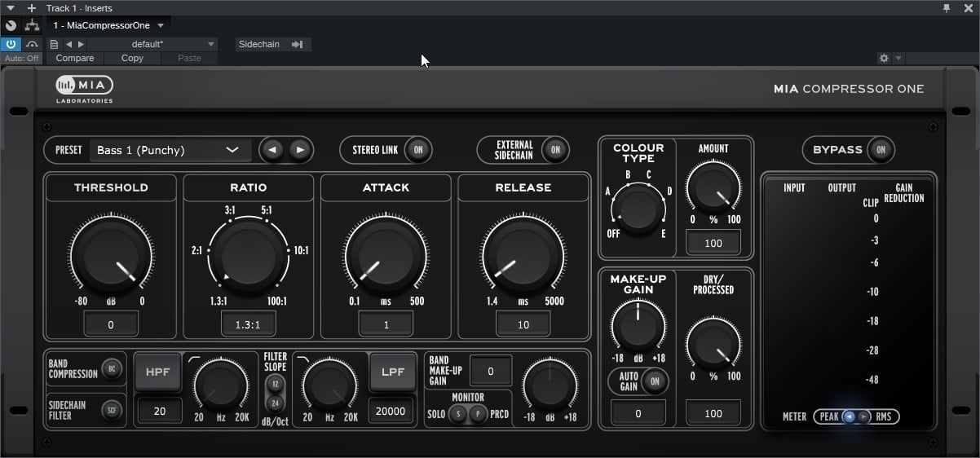Screen dimensions: 980x458
Task: Load next host preset with right arrow
Action: pyautogui.click(x=80, y=44)
